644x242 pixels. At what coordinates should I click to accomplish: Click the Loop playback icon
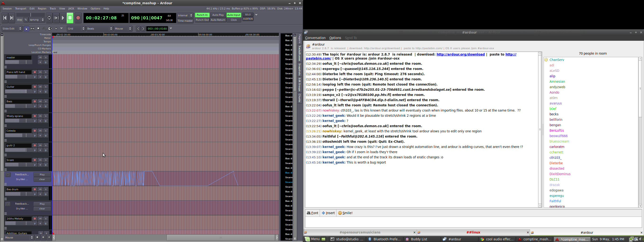(x=49, y=18)
